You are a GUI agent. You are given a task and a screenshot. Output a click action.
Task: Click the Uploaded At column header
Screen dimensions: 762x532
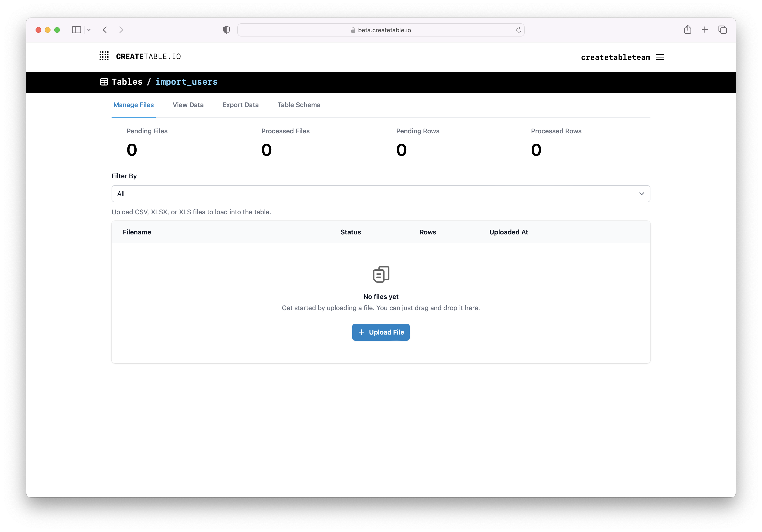pyautogui.click(x=508, y=232)
